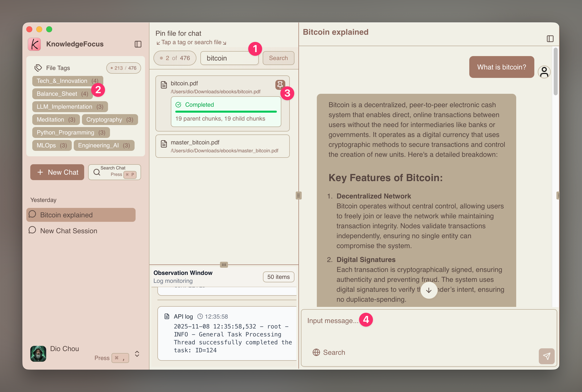Click the File Tags tag icon

coord(38,68)
